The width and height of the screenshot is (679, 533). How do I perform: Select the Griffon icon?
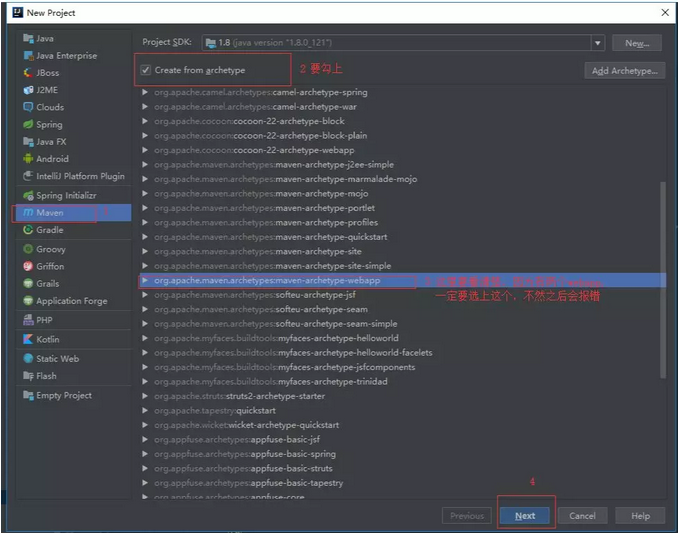click(28, 266)
